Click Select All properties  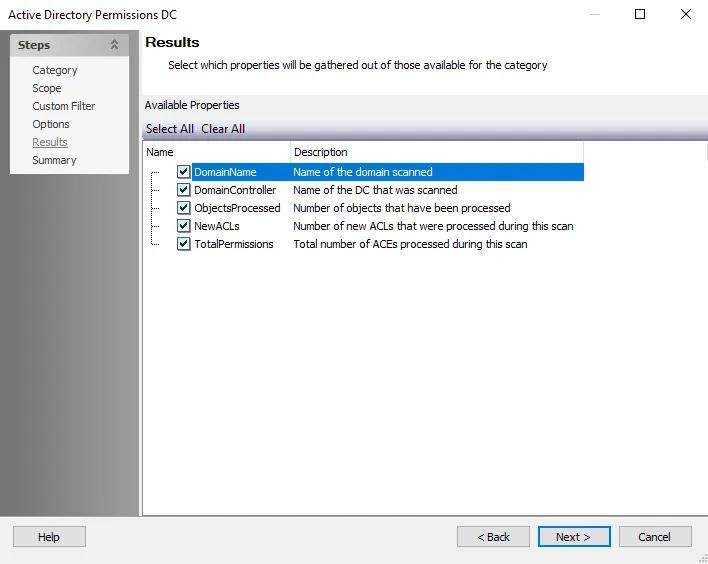click(x=170, y=129)
